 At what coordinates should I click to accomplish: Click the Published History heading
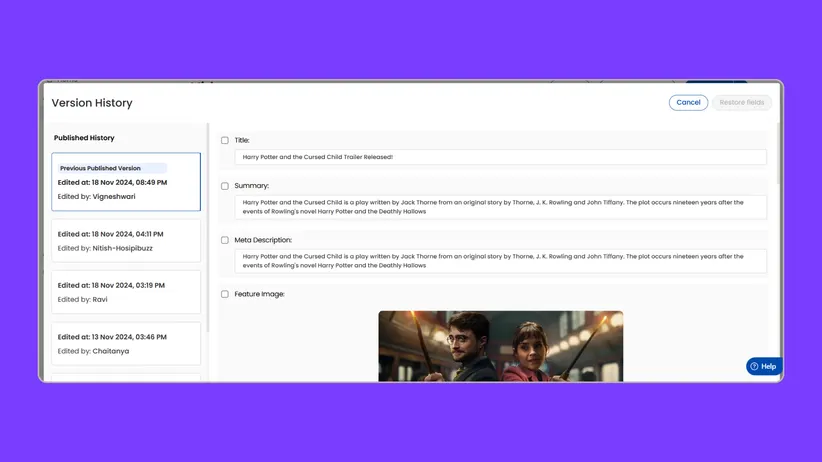(x=84, y=137)
